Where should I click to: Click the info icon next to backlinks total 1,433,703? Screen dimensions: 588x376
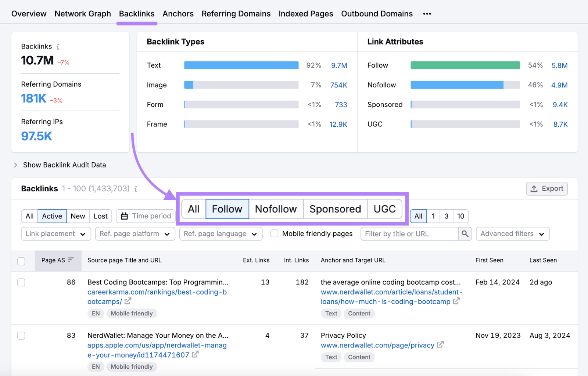coord(136,188)
